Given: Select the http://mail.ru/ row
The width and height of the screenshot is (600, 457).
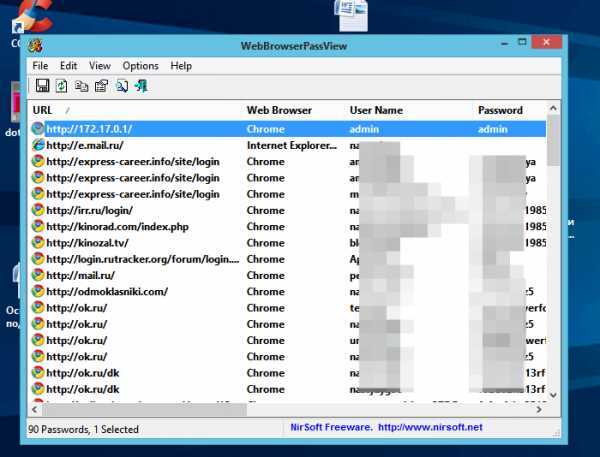Looking at the screenshot, I should pos(288,275).
